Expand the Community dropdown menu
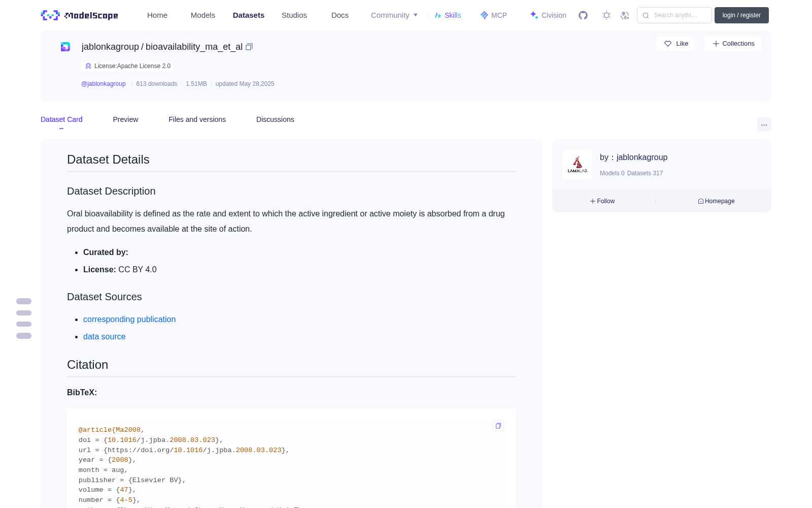 click(394, 15)
